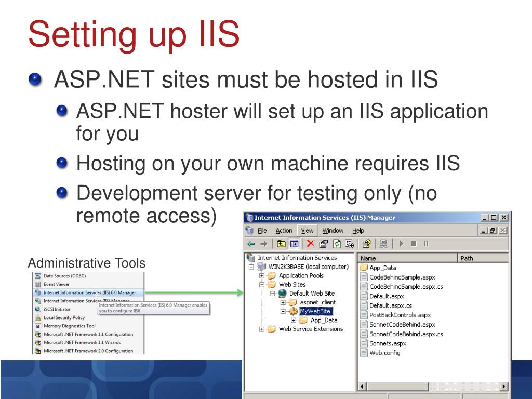This screenshot has width=532, height=399.
Task: Open the View menu
Action: (x=308, y=231)
